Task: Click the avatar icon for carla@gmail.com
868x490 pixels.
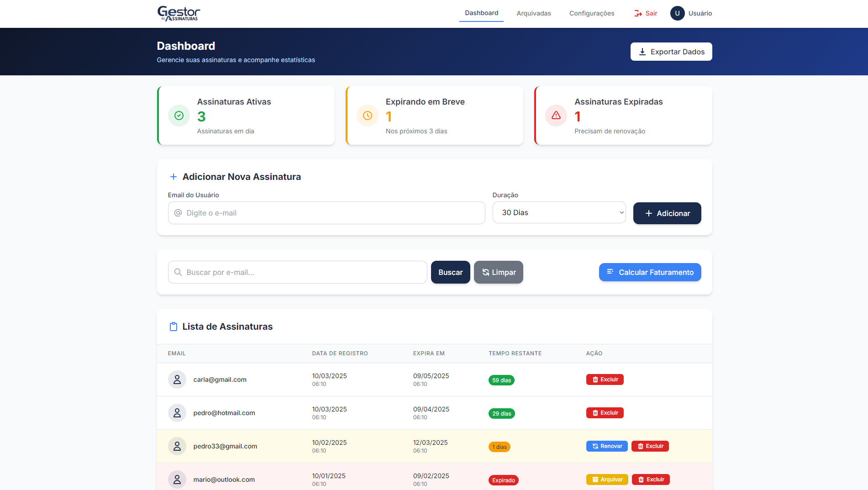Action: click(177, 379)
